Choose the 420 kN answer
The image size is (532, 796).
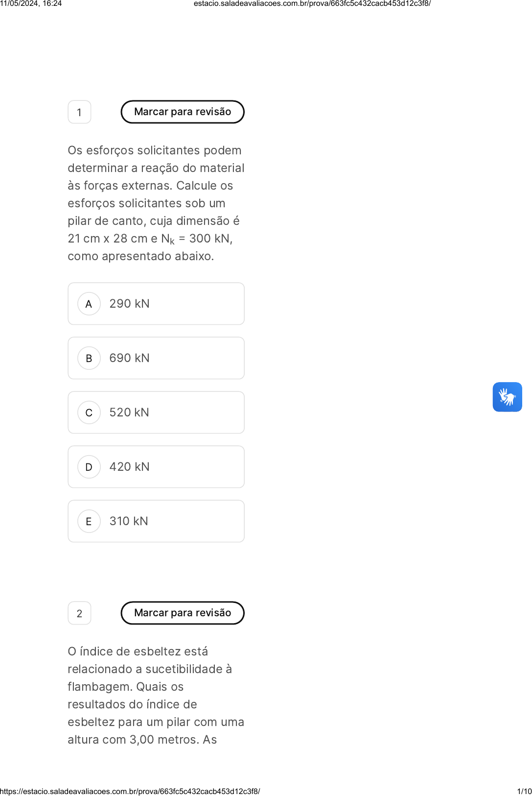pyautogui.click(x=130, y=467)
